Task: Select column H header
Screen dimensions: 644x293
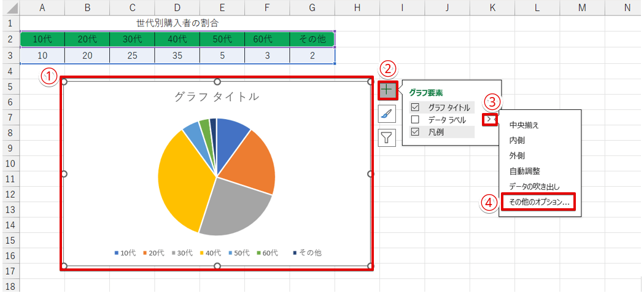Action: tap(357, 7)
